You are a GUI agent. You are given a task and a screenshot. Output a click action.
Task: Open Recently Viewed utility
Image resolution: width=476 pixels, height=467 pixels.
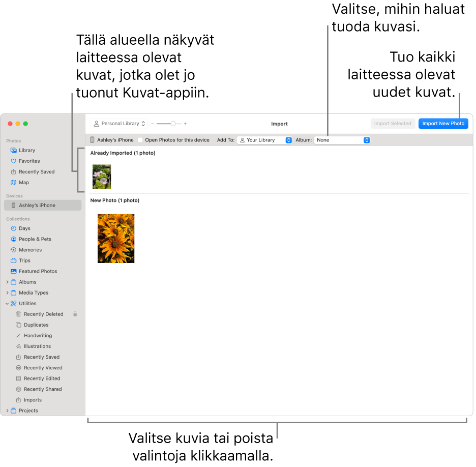(43, 369)
